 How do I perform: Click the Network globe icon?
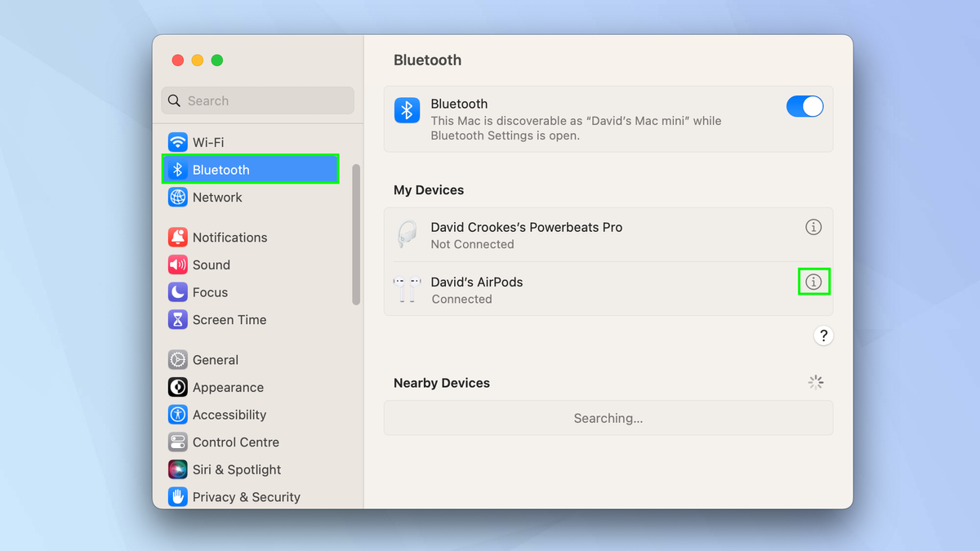click(x=178, y=197)
